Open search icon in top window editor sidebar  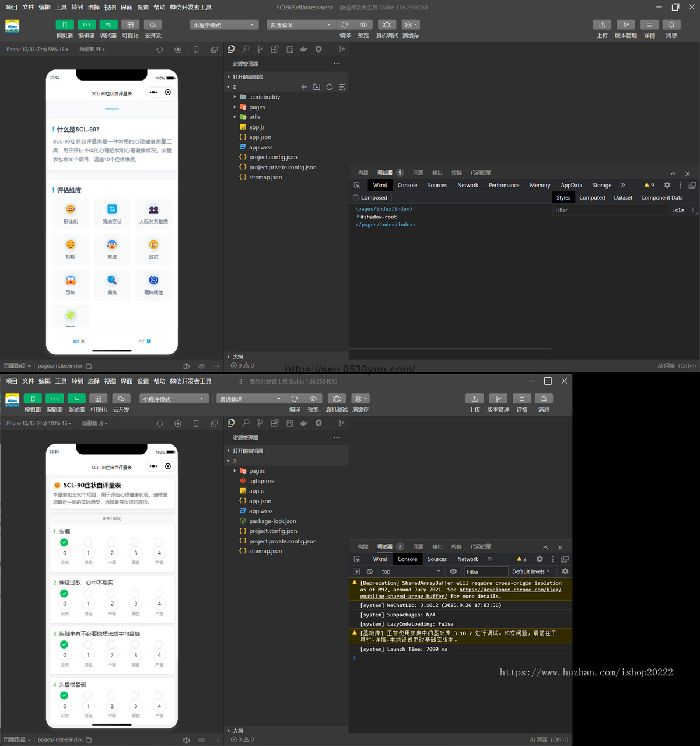[x=246, y=49]
